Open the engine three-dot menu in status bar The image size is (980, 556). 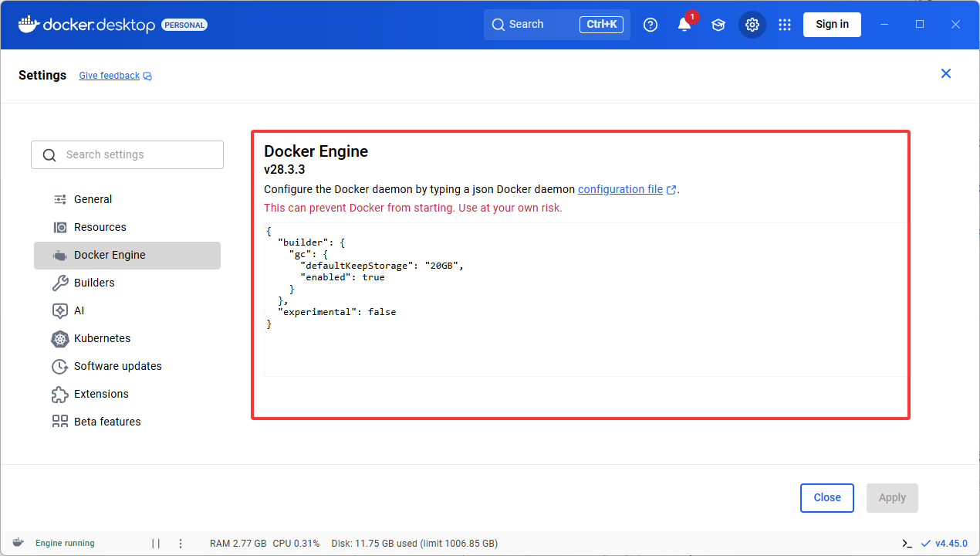(x=181, y=544)
